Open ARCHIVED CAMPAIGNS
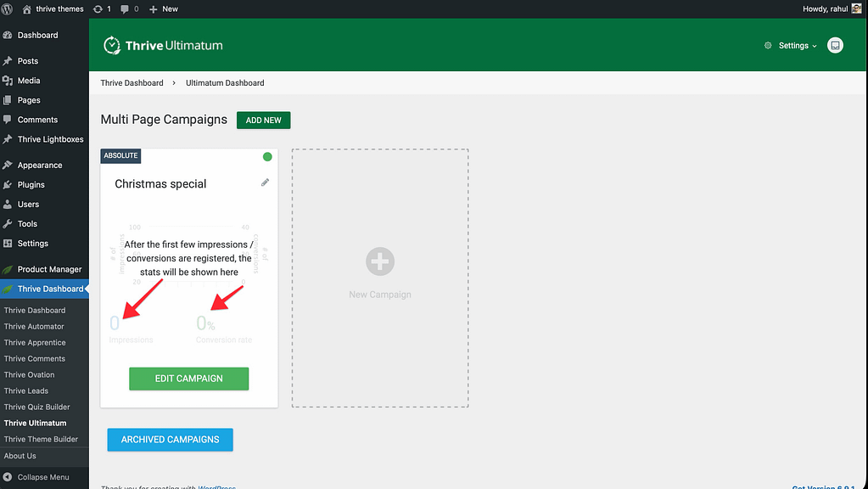The image size is (868, 489). [x=170, y=440]
